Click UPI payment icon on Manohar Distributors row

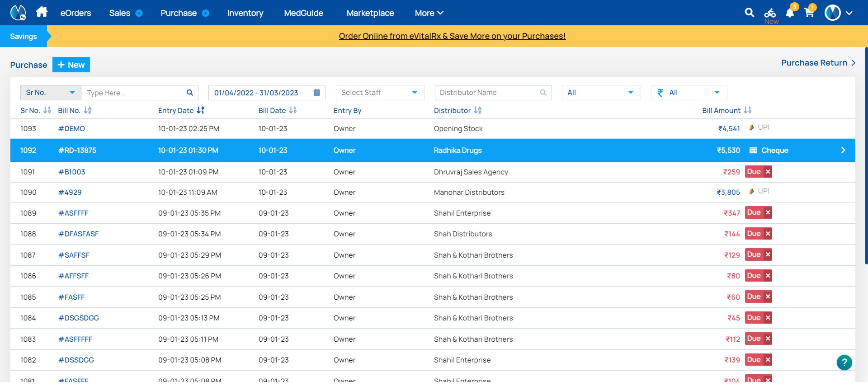click(751, 192)
